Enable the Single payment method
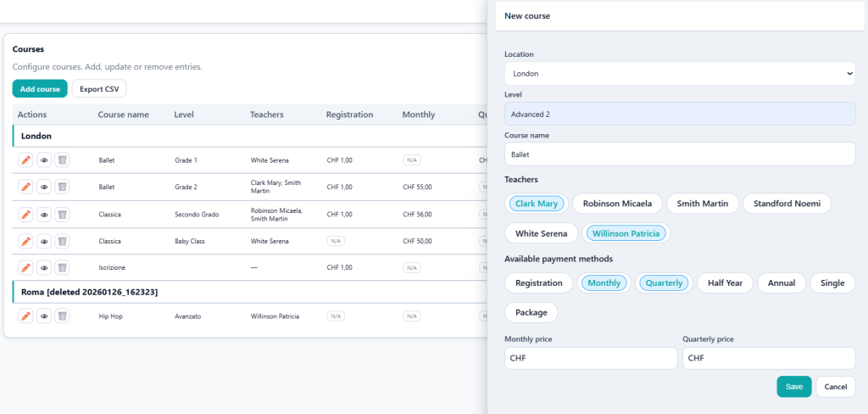The width and height of the screenshot is (868, 414). [832, 283]
